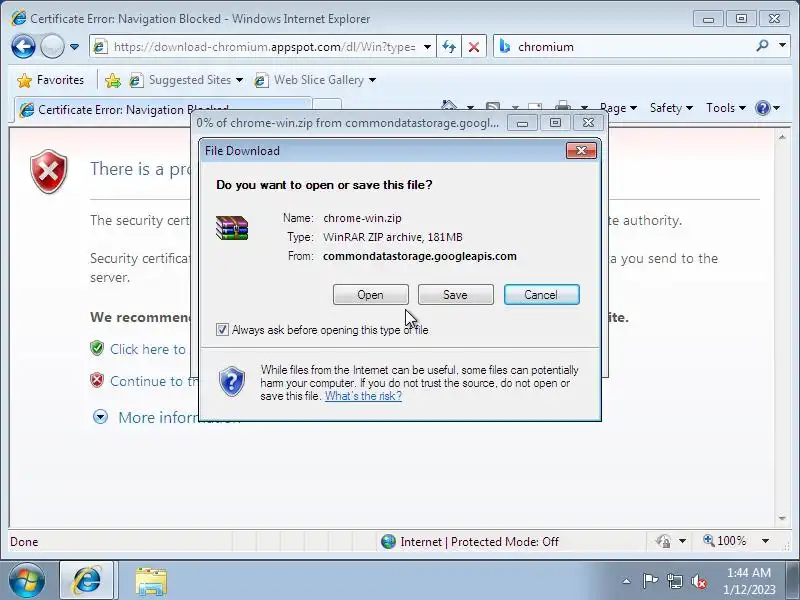Click the muted volume tray icon
This screenshot has width=800, height=600.
[698, 581]
